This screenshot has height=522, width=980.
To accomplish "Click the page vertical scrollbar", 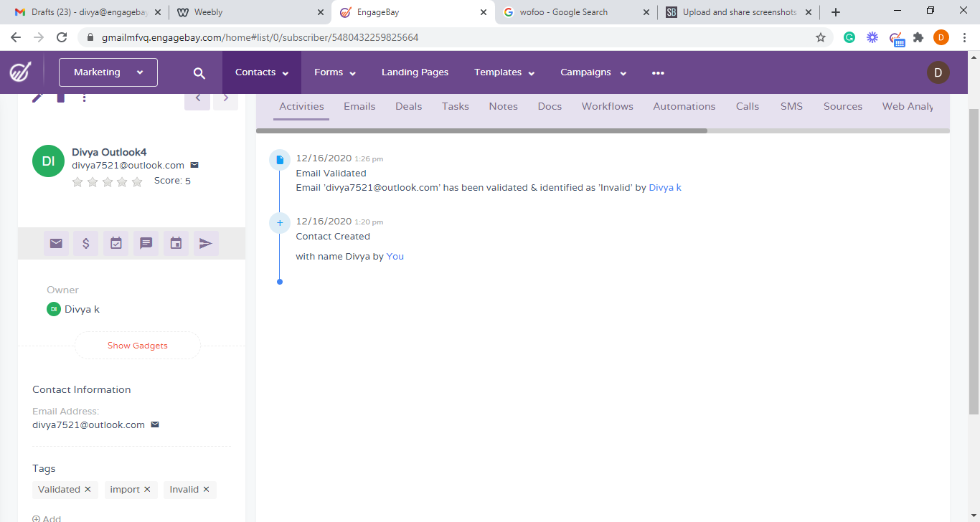I will pyautogui.click(x=974, y=261).
